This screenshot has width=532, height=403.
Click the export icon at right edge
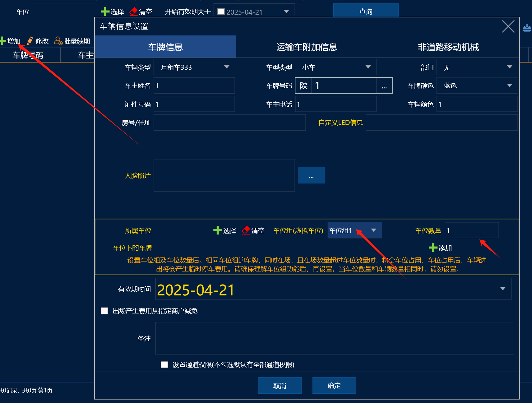coord(527,28)
